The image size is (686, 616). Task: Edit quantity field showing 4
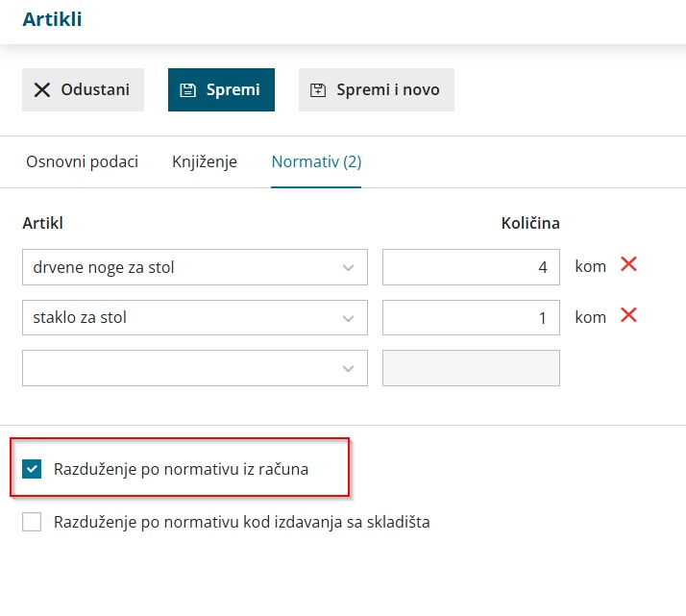(471, 267)
